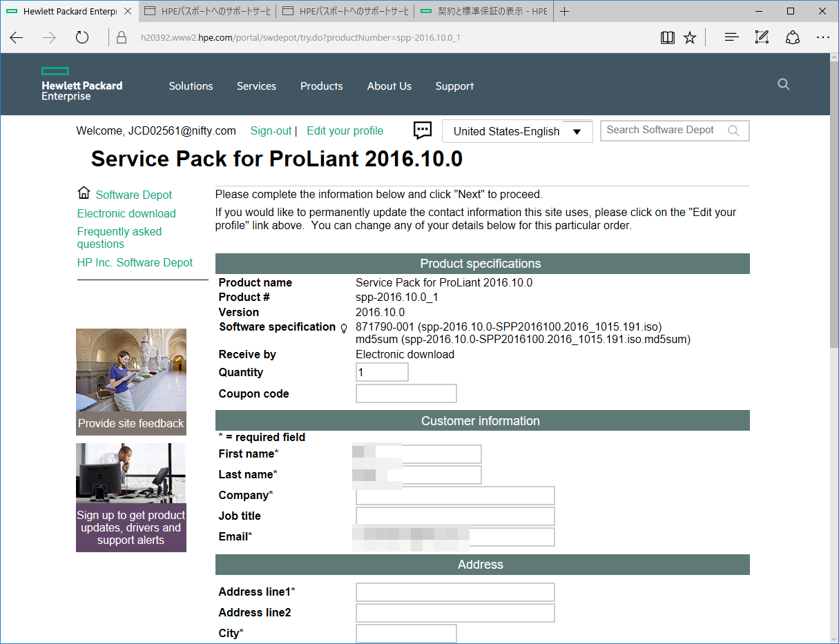
Task: Open the Support menu
Action: tap(454, 86)
